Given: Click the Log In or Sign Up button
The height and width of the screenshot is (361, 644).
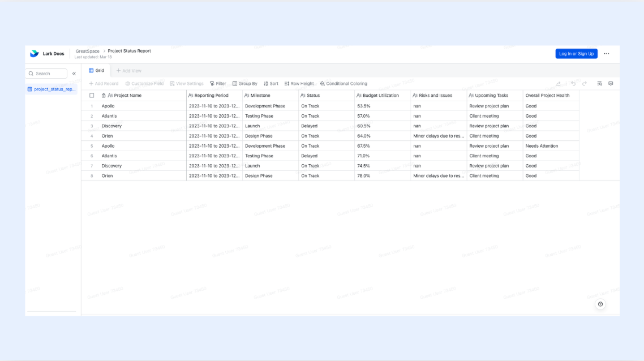Looking at the screenshot, I should [x=576, y=54].
